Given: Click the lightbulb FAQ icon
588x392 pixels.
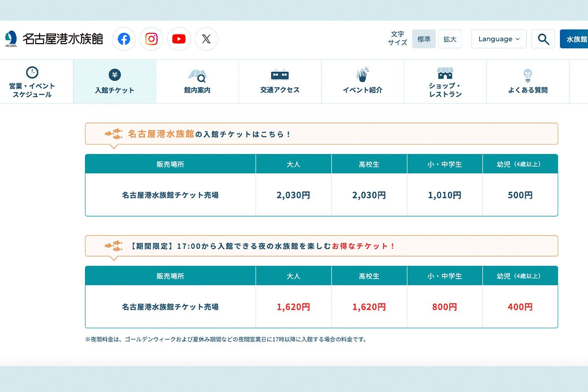Looking at the screenshot, I should tap(528, 76).
